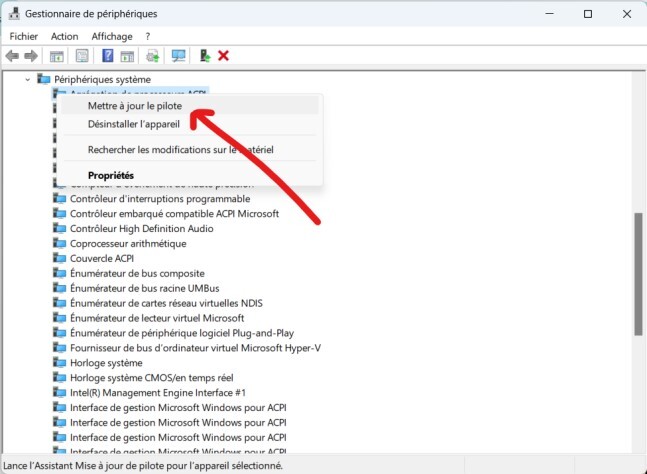Image resolution: width=647 pixels, height=474 pixels.
Task: Click the vertical scrollbar thumb
Action: click(x=638, y=273)
